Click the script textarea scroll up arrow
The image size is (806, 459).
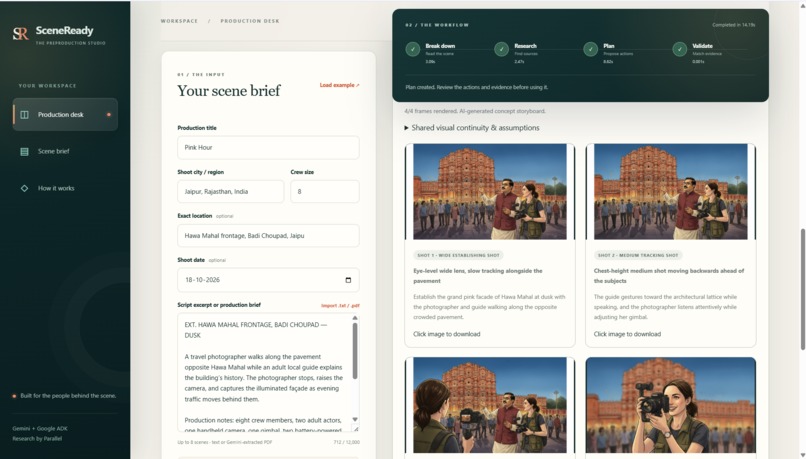click(355, 318)
